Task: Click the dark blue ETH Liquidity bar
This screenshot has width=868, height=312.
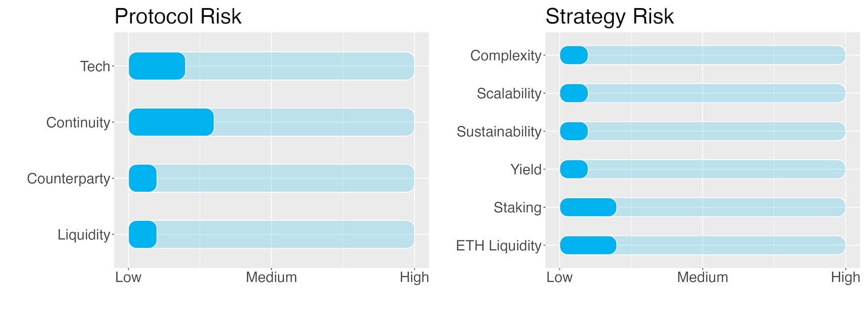Action: 588,245
